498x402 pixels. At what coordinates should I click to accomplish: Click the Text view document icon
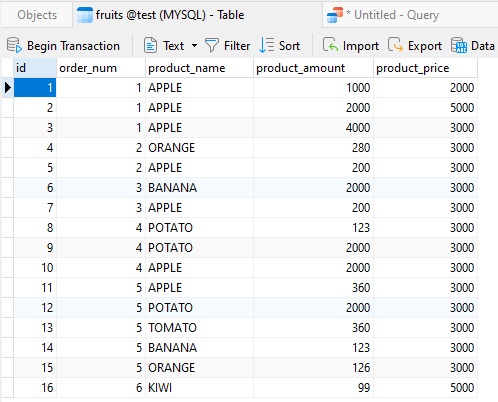tap(150, 45)
